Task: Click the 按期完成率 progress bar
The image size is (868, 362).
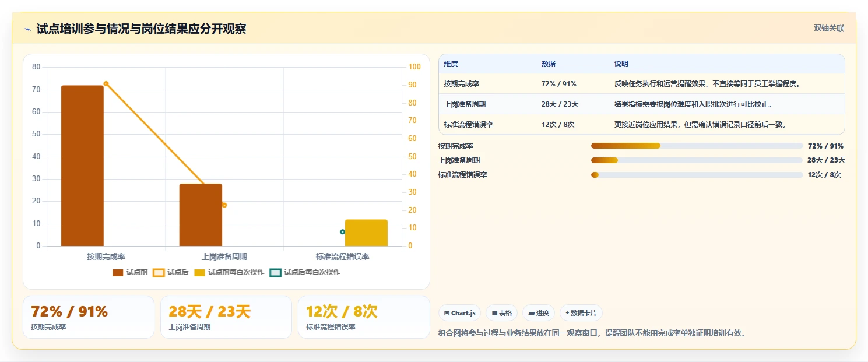Action: pyautogui.click(x=697, y=146)
